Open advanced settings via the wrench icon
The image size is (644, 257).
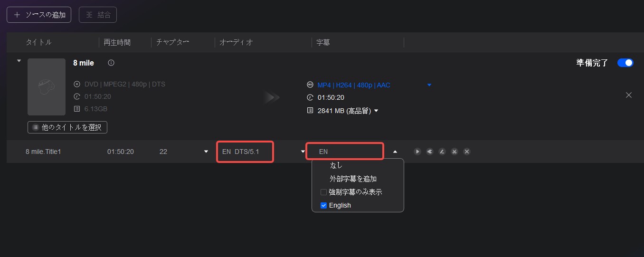[430, 152]
